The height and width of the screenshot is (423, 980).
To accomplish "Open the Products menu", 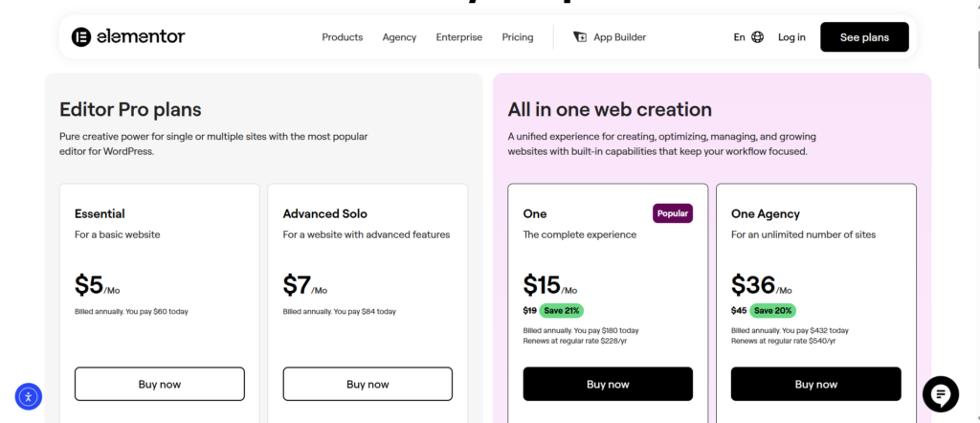I will (343, 37).
